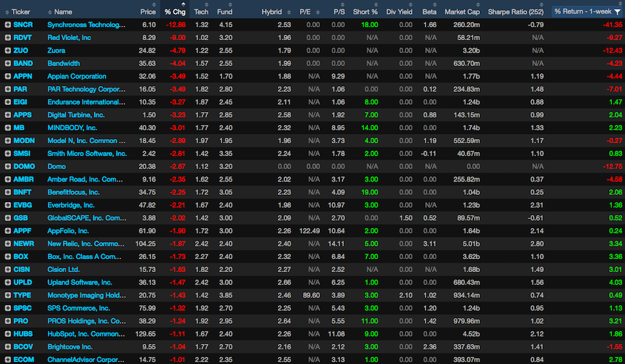Expand the APPS row plus icon
The height and width of the screenshot is (364, 625).
pos(8,115)
